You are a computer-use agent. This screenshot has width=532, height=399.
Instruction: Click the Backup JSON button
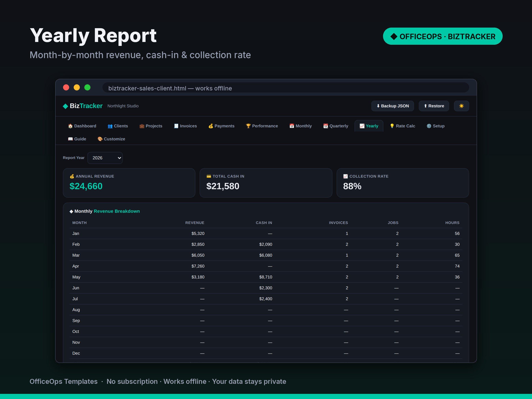click(x=392, y=106)
